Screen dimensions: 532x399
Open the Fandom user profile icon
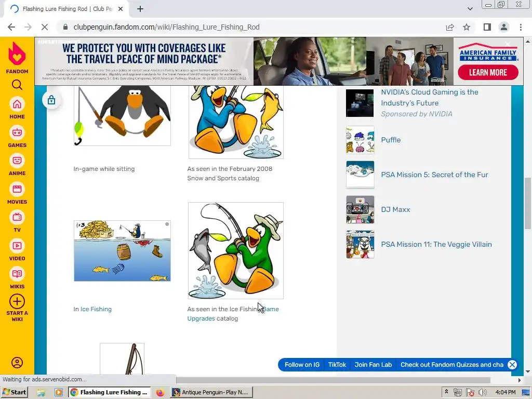[x=17, y=363]
